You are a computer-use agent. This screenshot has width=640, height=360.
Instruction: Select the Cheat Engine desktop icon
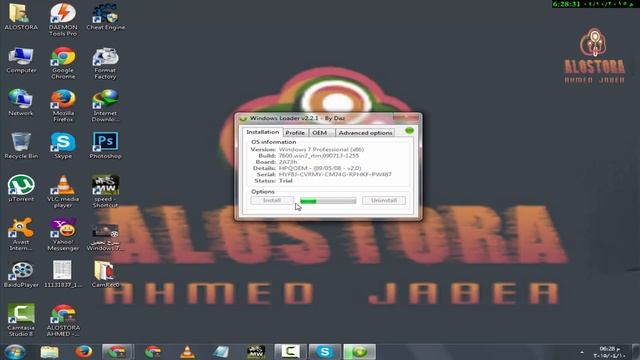[x=105, y=17]
